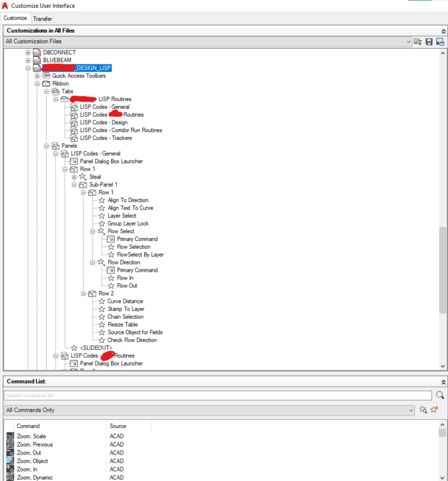Click the Panel Dialog Box Launcher icon under LISP Codes - General
448x481 pixels.
(x=74, y=161)
